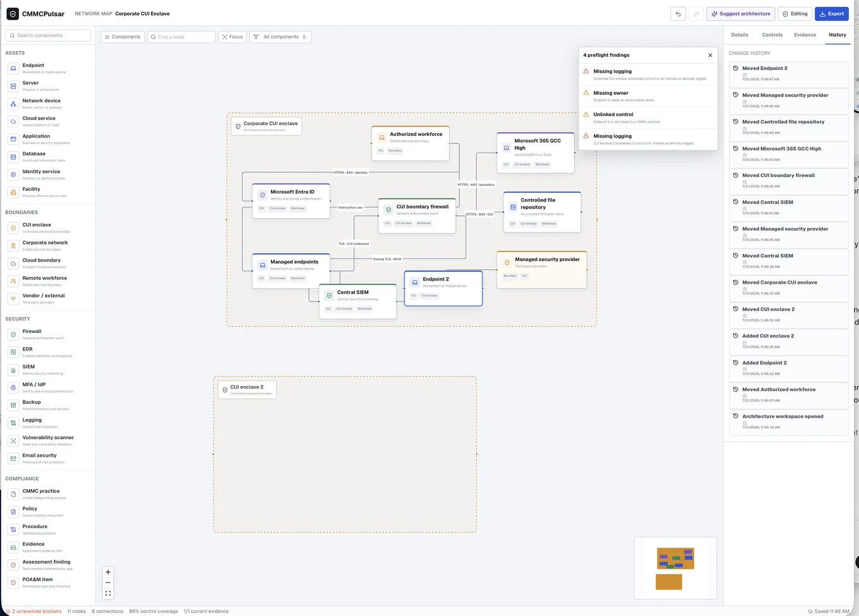
Task: Click the Search components field
Action: point(48,35)
